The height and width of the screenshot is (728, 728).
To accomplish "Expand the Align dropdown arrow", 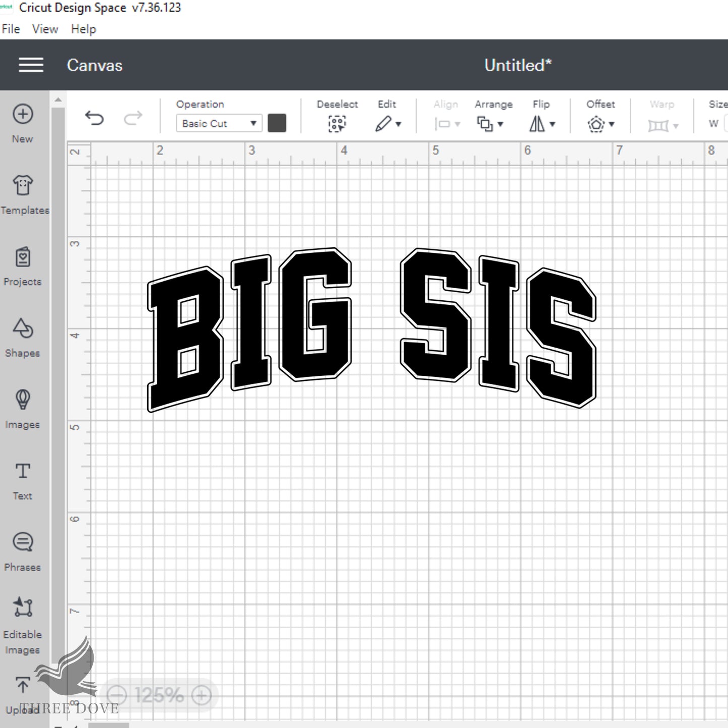I will pyautogui.click(x=457, y=124).
